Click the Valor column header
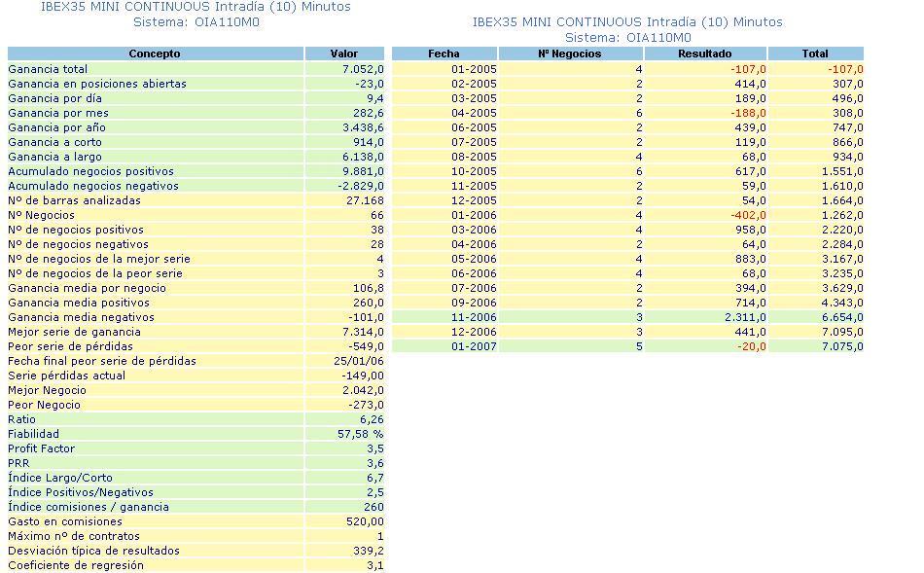This screenshot has height=573, width=924. tap(344, 54)
